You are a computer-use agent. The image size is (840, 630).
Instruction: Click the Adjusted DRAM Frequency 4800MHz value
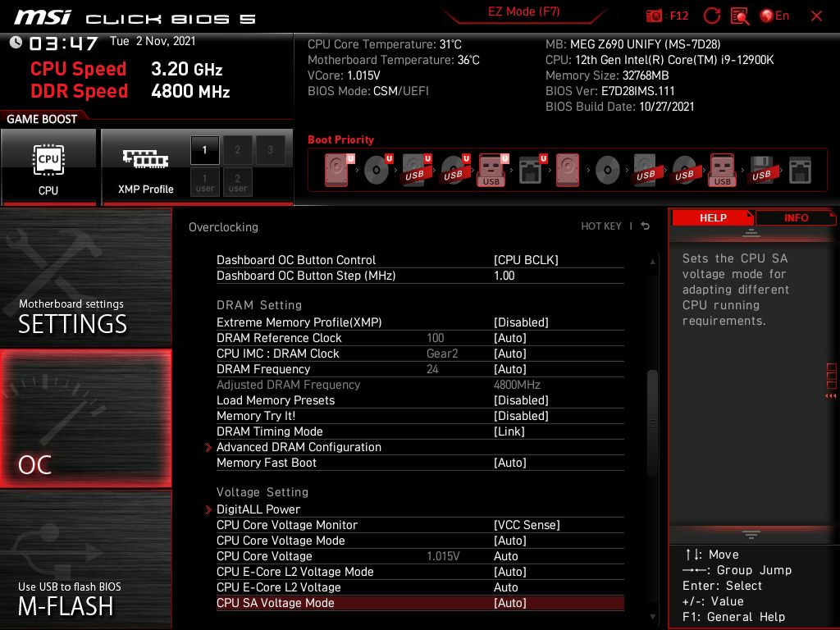point(517,385)
